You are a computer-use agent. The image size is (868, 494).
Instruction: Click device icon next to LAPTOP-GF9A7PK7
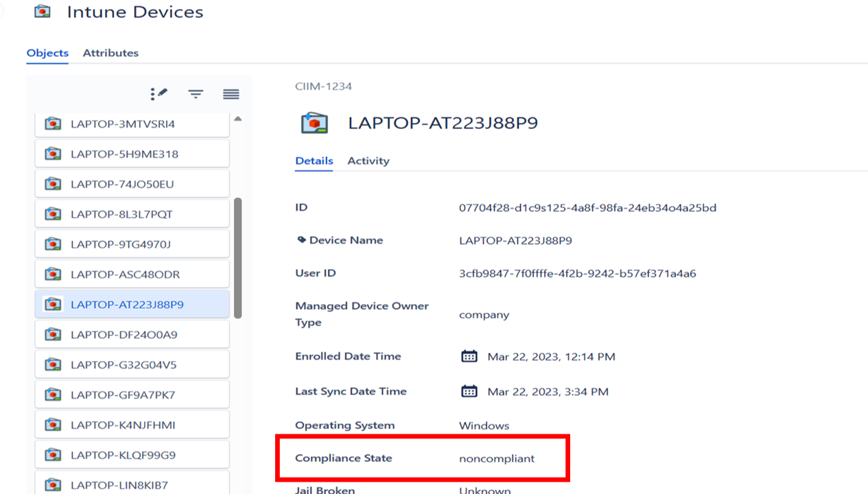coord(53,395)
